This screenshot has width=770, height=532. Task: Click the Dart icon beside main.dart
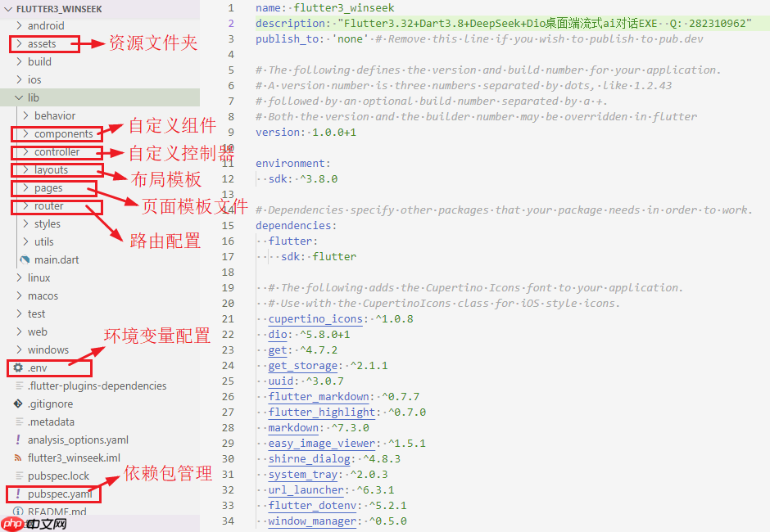click(25, 259)
